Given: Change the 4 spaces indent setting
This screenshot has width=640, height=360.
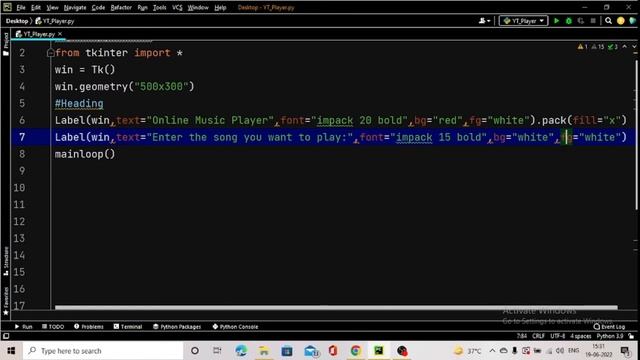Looking at the screenshot, I should pyautogui.click(x=580, y=336).
